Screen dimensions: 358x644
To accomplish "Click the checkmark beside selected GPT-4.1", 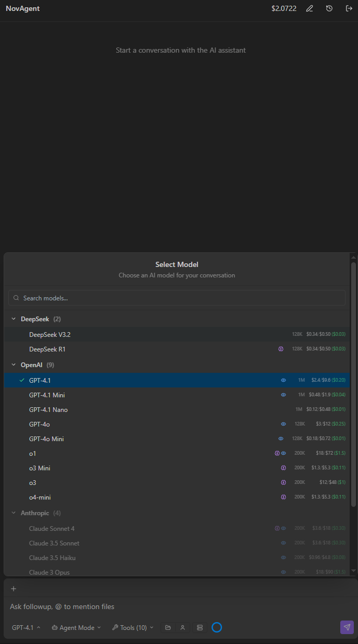I will click(x=22, y=380).
